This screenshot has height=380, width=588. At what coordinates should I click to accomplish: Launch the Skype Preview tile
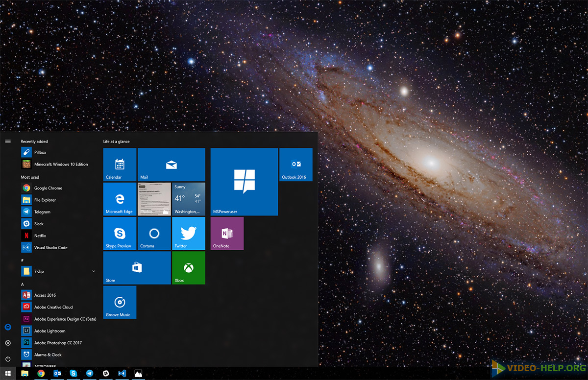pyautogui.click(x=120, y=234)
